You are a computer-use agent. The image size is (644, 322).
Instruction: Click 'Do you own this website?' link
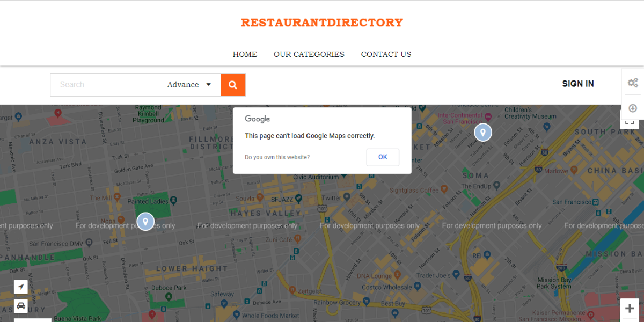pos(277,157)
